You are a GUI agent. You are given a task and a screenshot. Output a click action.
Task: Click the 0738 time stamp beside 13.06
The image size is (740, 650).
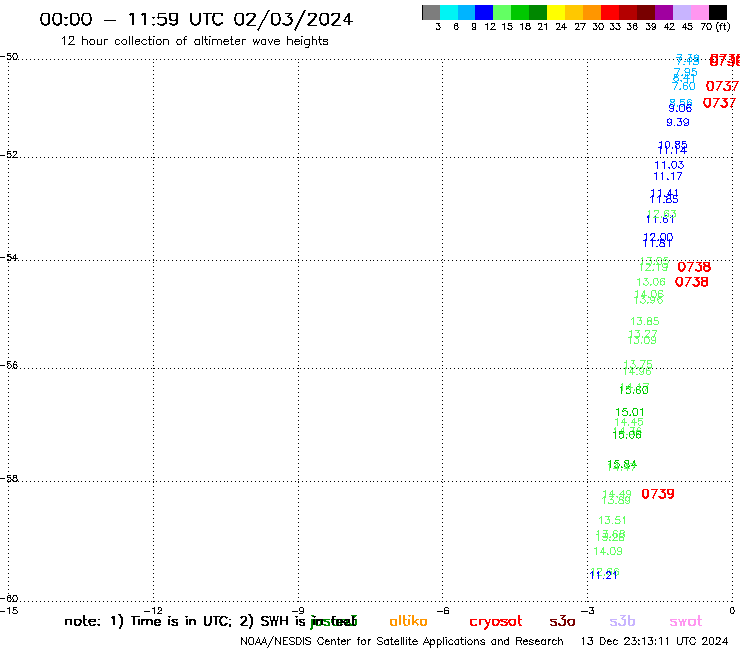691,282
